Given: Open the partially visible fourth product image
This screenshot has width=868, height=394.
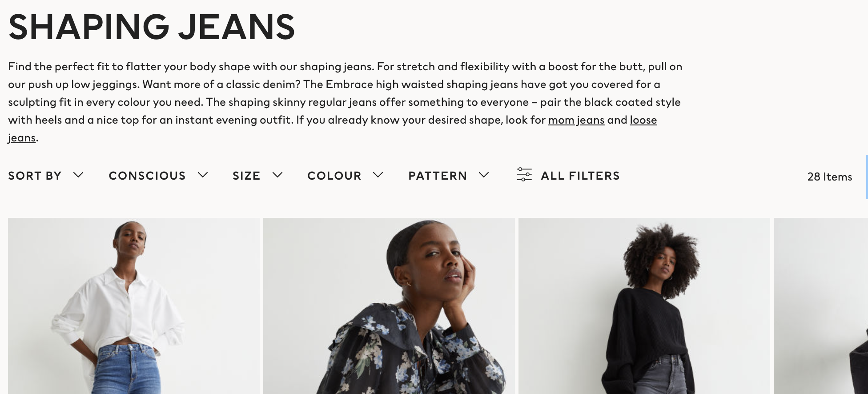Looking at the screenshot, I should 820,306.
